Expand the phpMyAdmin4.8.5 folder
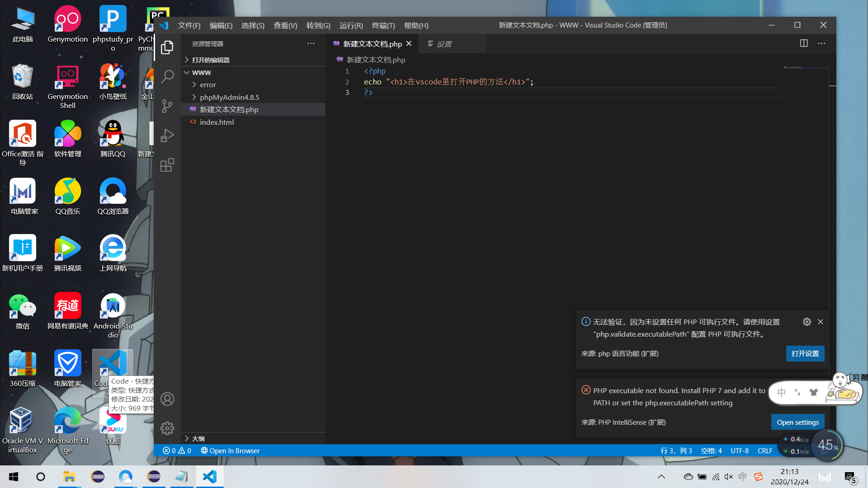This screenshot has width=868, height=488. coord(229,97)
